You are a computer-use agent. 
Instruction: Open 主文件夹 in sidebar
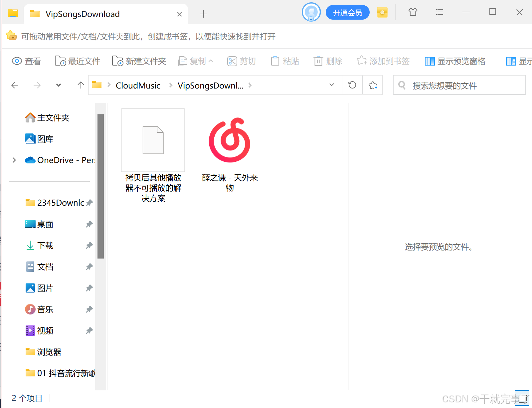click(47, 117)
